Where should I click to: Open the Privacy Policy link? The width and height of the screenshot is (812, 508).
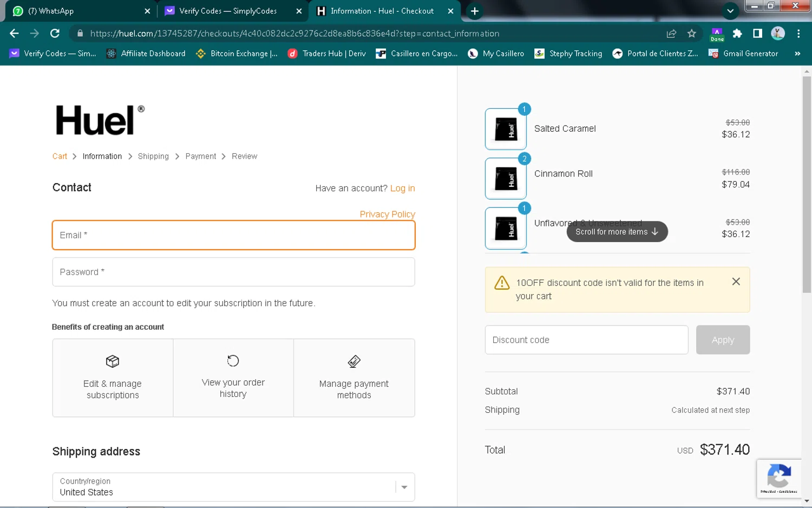[388, 214]
